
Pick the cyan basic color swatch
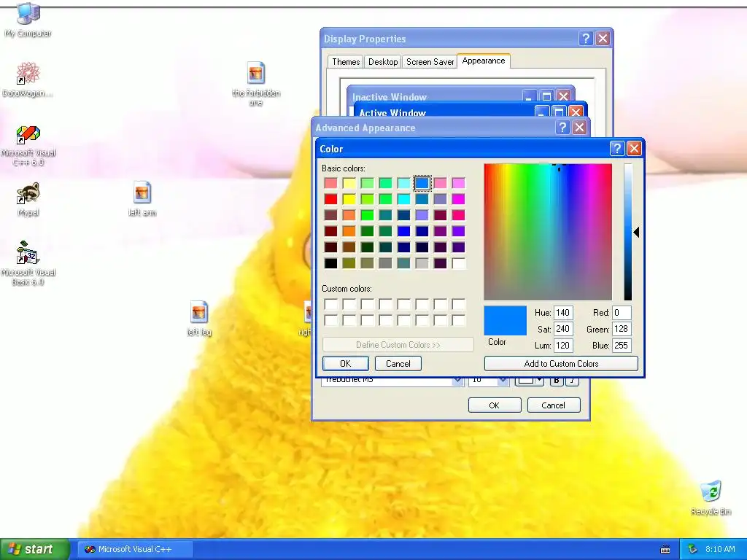pyautogui.click(x=404, y=199)
